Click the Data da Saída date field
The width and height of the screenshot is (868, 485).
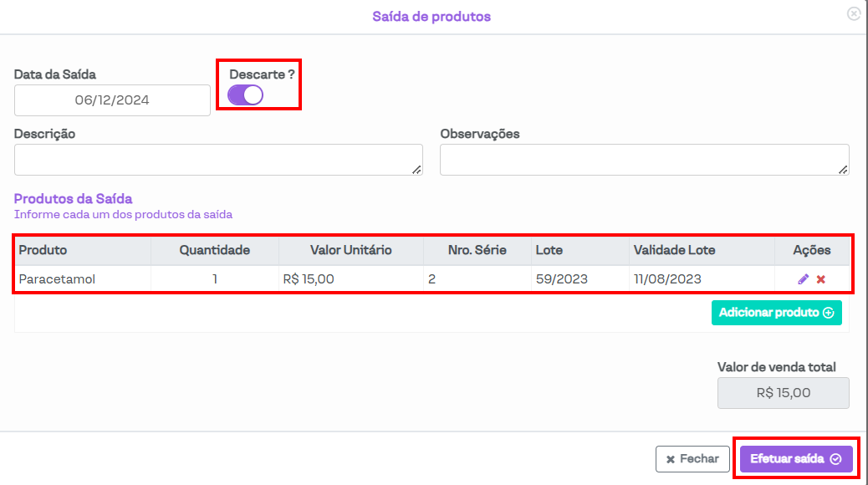coord(112,100)
